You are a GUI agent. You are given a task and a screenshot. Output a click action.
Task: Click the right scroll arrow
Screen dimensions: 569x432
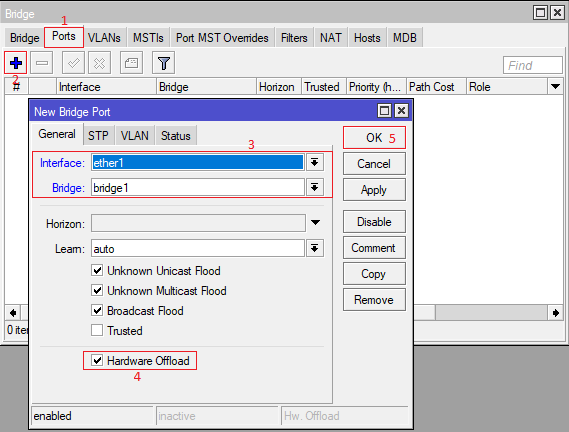click(x=556, y=313)
